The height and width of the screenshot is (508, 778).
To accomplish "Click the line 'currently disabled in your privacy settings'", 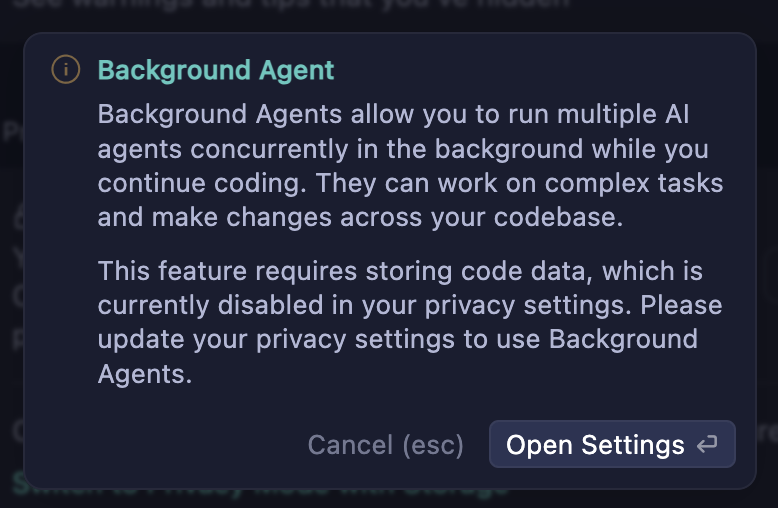I will 410,305.
